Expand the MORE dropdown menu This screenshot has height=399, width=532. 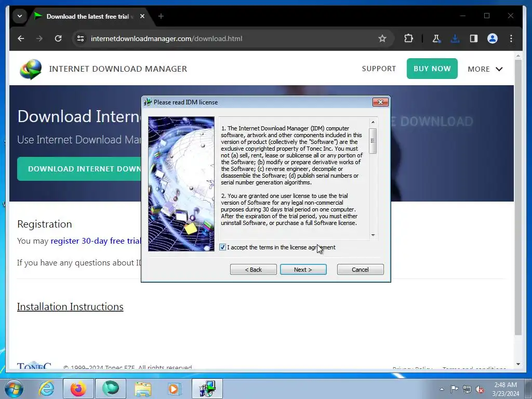pos(485,69)
